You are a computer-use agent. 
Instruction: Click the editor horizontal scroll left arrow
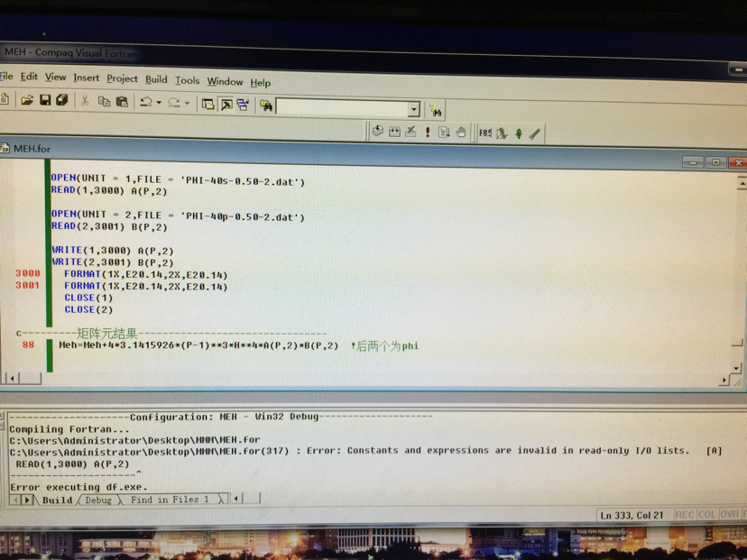tap(12, 379)
